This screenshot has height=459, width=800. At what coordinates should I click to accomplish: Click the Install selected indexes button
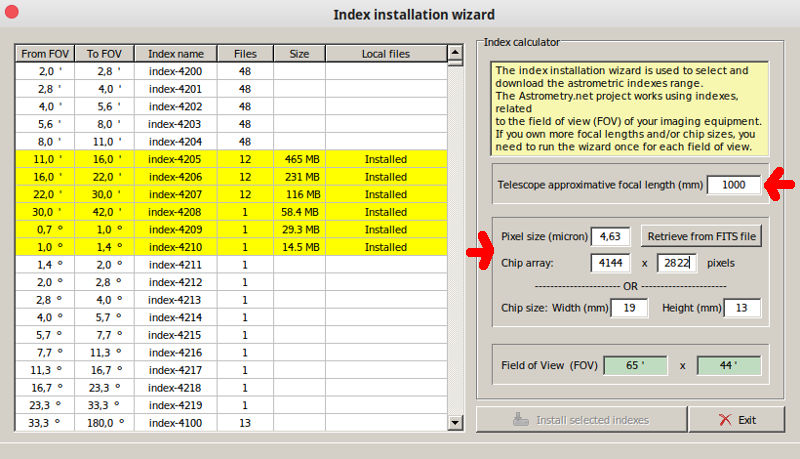click(x=579, y=420)
